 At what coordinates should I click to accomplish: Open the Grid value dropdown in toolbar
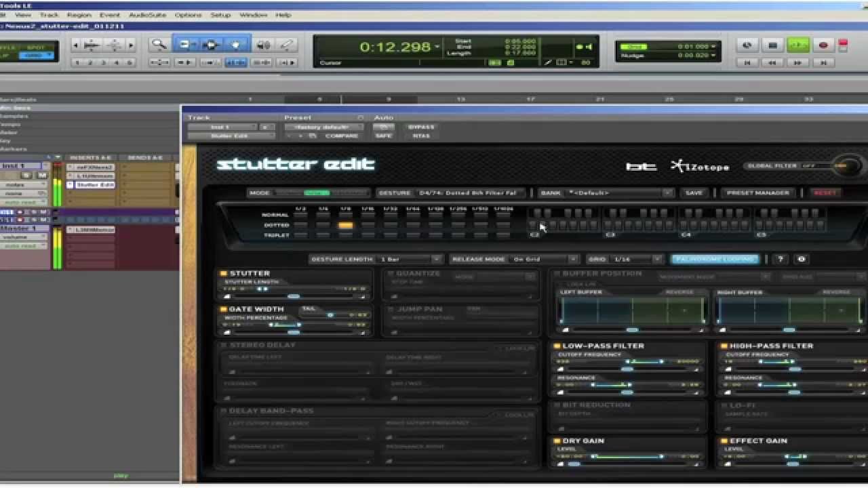pos(715,47)
